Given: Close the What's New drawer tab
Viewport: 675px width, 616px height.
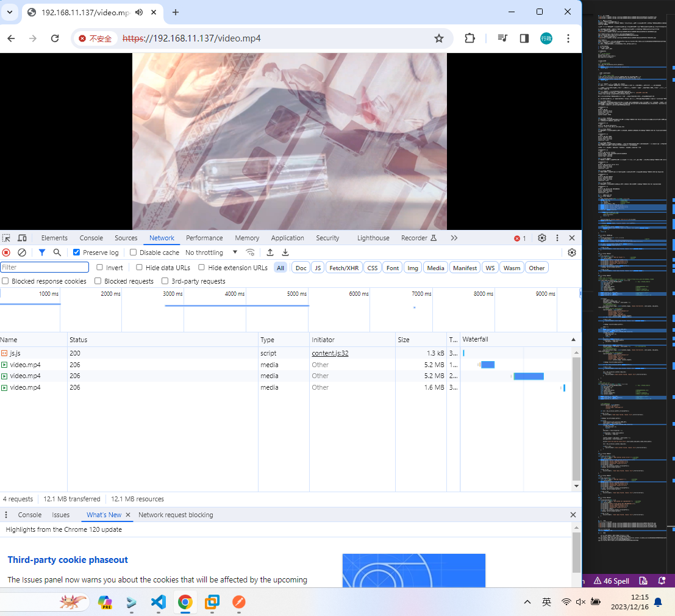Looking at the screenshot, I should point(128,515).
